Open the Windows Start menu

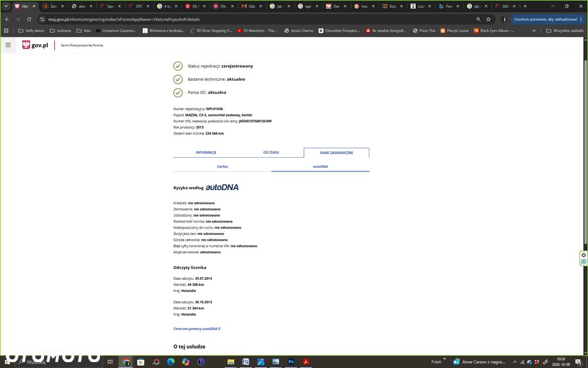coord(7,362)
